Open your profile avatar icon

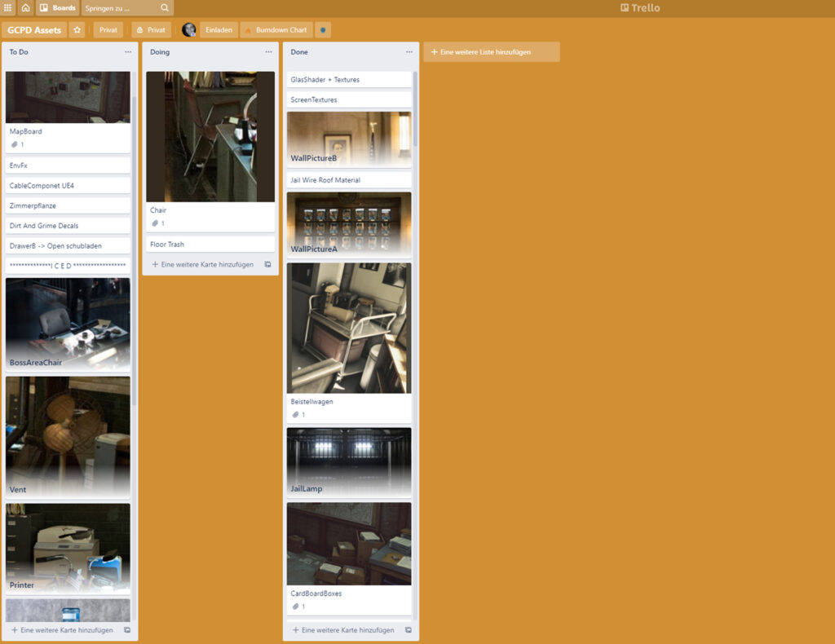point(188,30)
